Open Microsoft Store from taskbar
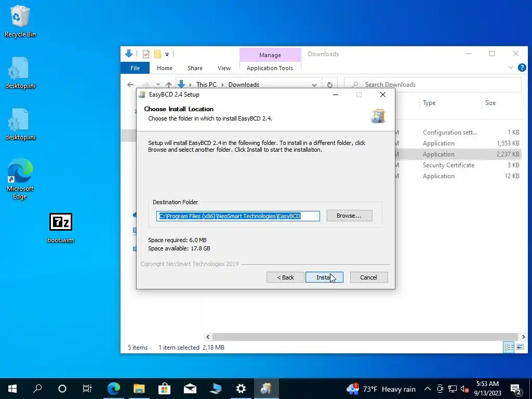Image resolution: width=532 pixels, height=399 pixels. (x=164, y=389)
